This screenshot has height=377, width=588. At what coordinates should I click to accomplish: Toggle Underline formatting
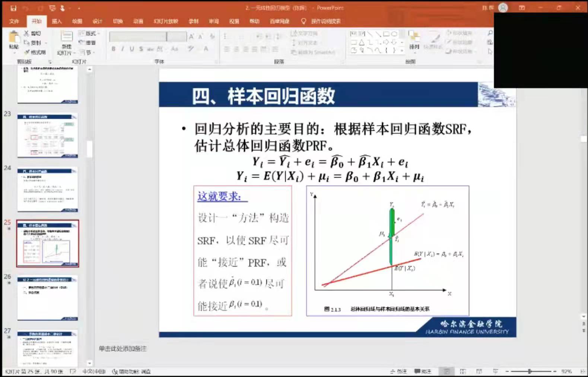pyautogui.click(x=132, y=49)
